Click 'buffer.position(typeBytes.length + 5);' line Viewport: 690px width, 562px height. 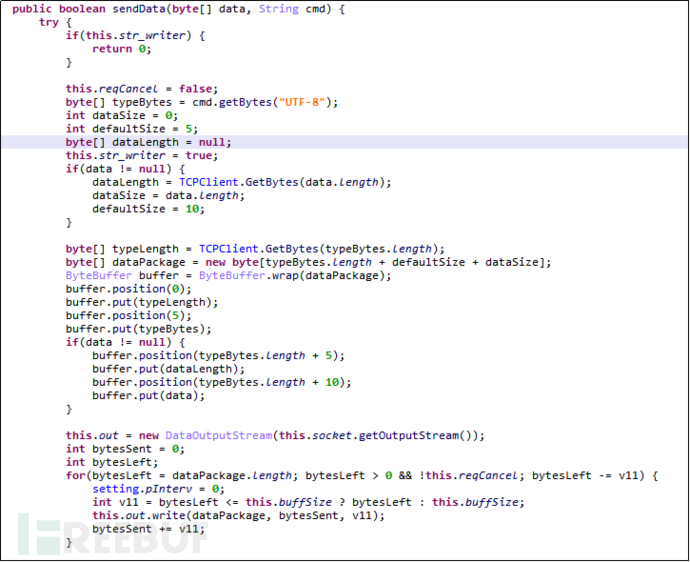coord(218,356)
